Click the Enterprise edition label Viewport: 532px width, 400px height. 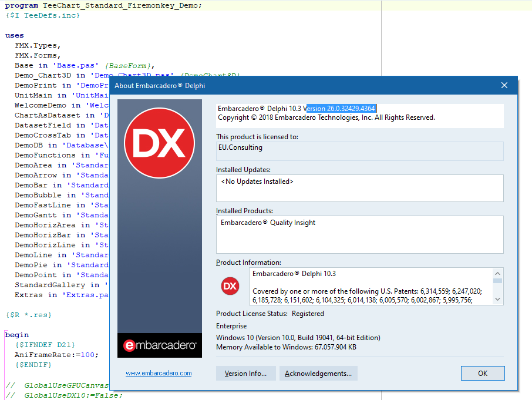[x=231, y=326]
